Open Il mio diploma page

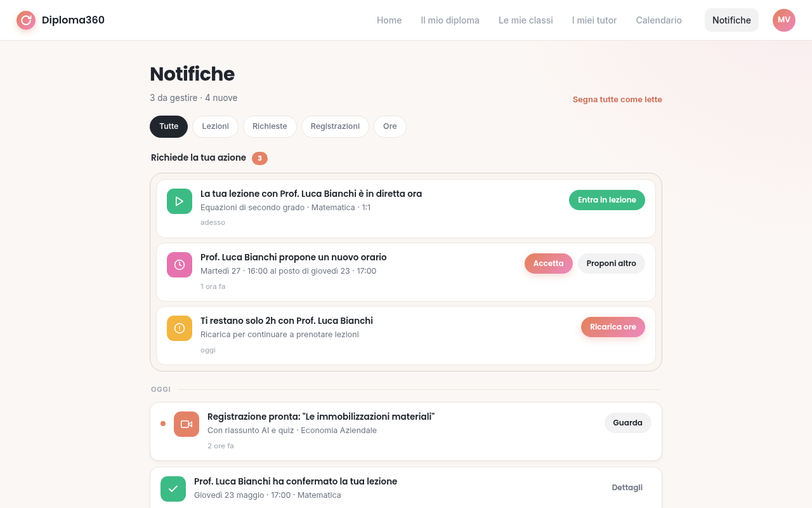[450, 20]
